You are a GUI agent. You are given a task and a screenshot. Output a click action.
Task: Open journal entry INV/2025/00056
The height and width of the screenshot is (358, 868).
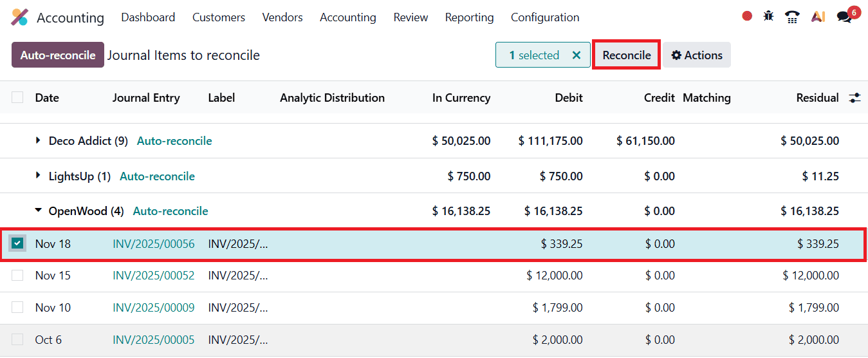pyautogui.click(x=154, y=243)
